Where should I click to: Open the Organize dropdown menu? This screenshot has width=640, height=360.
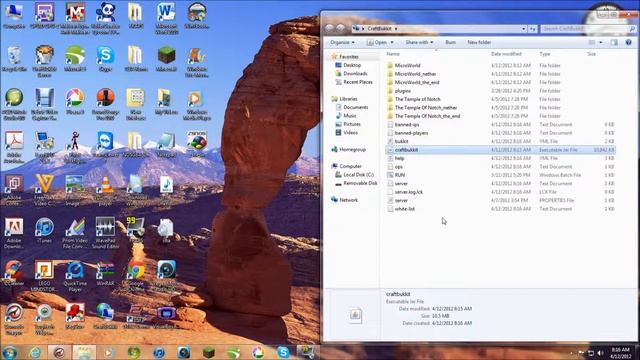342,42
